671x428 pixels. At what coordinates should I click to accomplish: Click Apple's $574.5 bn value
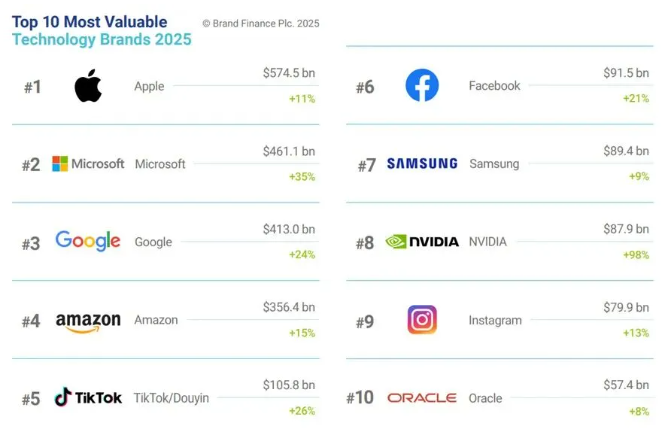pyautogui.click(x=289, y=73)
